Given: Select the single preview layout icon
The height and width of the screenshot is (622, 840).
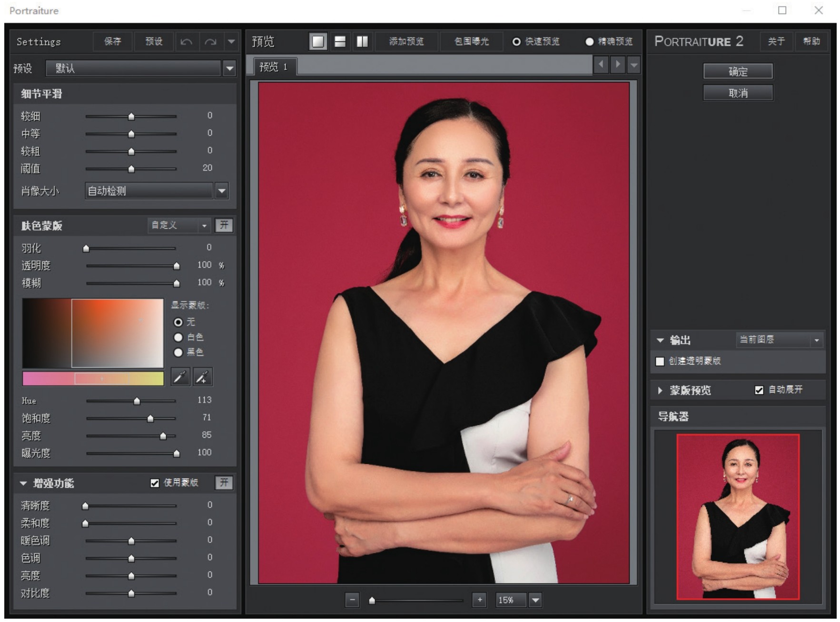Looking at the screenshot, I should tap(317, 42).
